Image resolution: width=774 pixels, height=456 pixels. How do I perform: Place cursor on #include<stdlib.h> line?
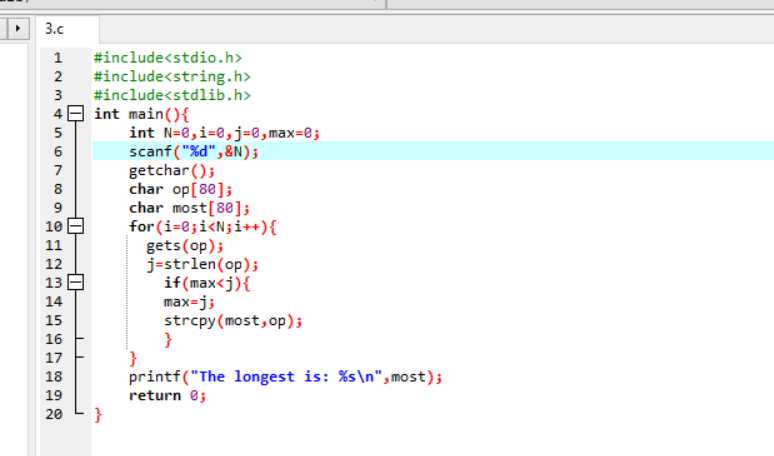click(x=172, y=95)
